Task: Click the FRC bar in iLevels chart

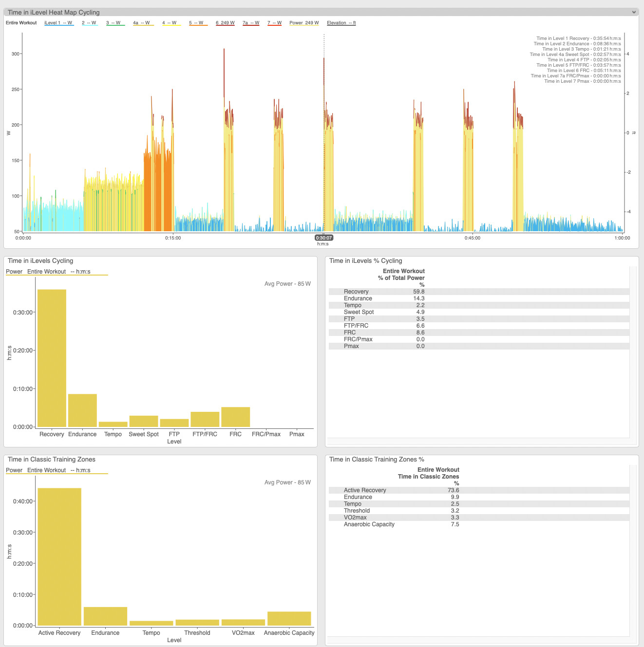Action: 235,417
